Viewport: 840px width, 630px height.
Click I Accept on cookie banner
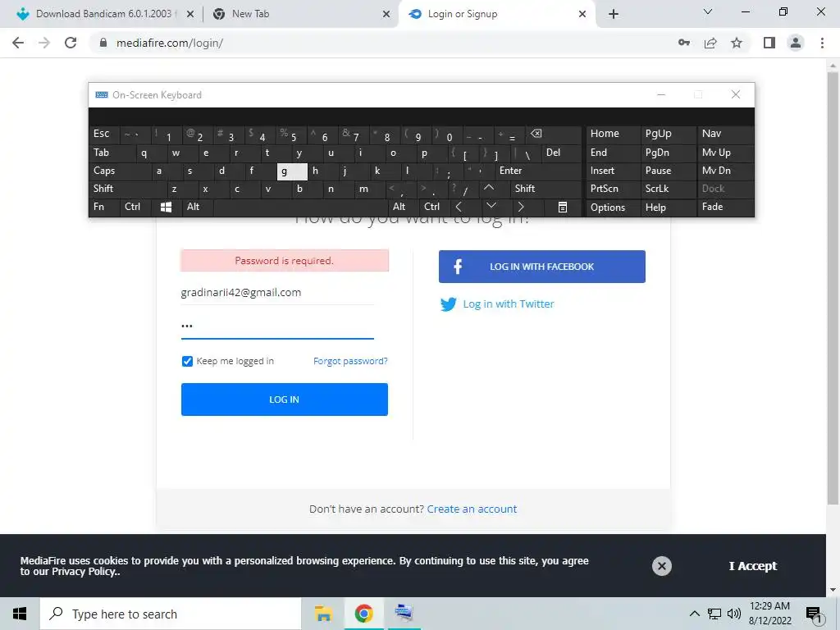(x=753, y=566)
